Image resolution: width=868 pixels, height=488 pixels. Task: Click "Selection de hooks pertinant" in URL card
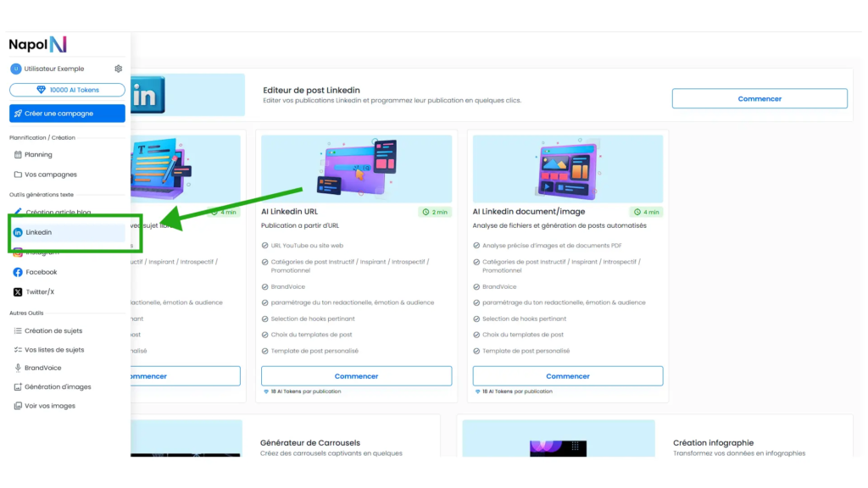[x=313, y=319]
